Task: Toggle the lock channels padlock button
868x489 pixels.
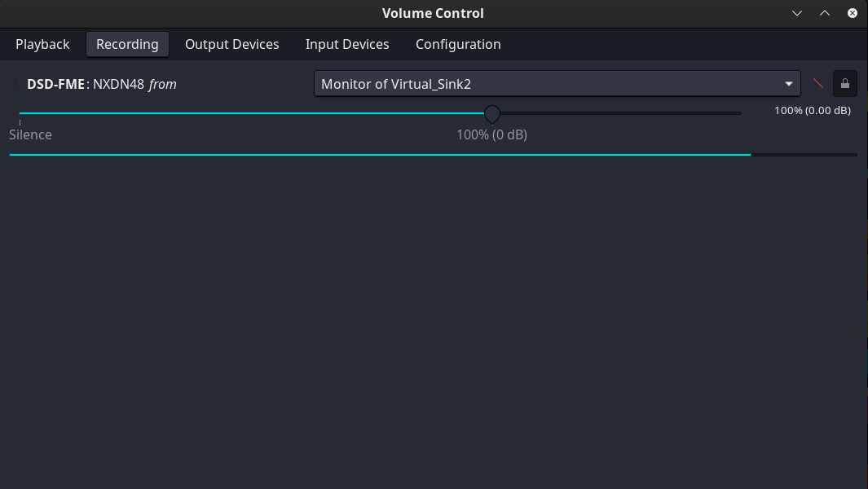Action: coord(845,83)
